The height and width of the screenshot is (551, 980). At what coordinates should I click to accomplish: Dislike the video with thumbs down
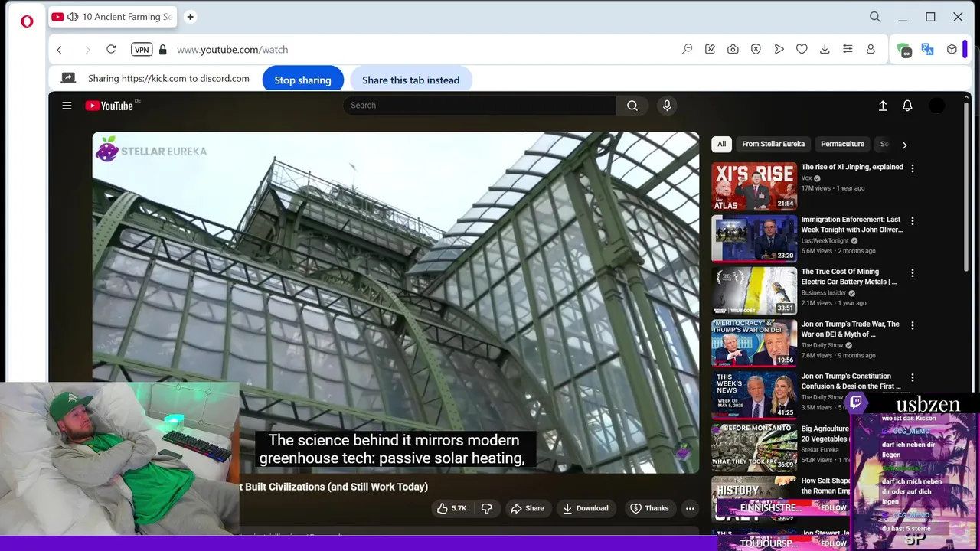(x=486, y=508)
